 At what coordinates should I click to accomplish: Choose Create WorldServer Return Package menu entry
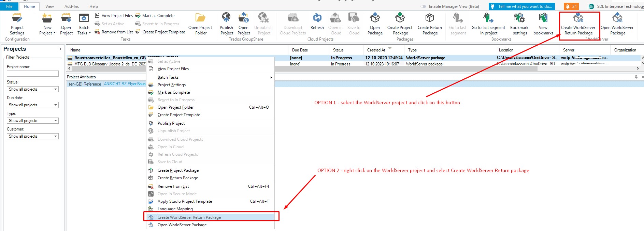(211, 217)
